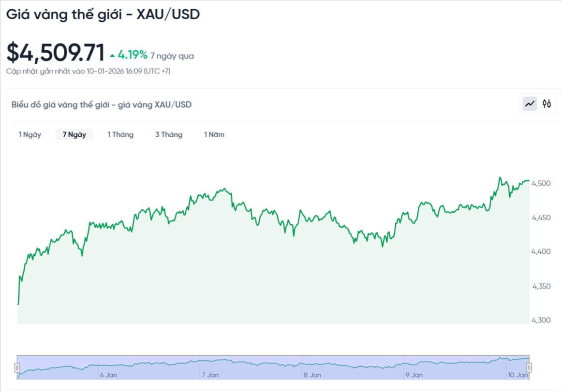Click the 4,500 y-axis label
Image resolution: width=562 pixels, height=392 pixels.
(541, 183)
